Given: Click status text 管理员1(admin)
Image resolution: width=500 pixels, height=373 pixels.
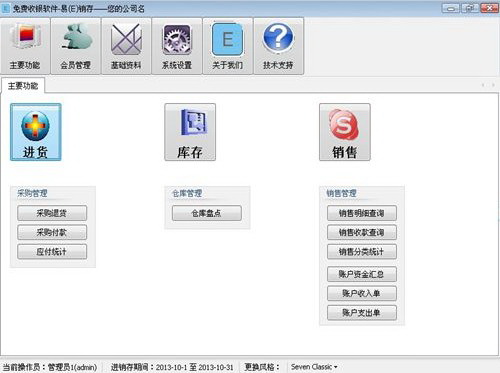Looking at the screenshot, I should (72, 367).
